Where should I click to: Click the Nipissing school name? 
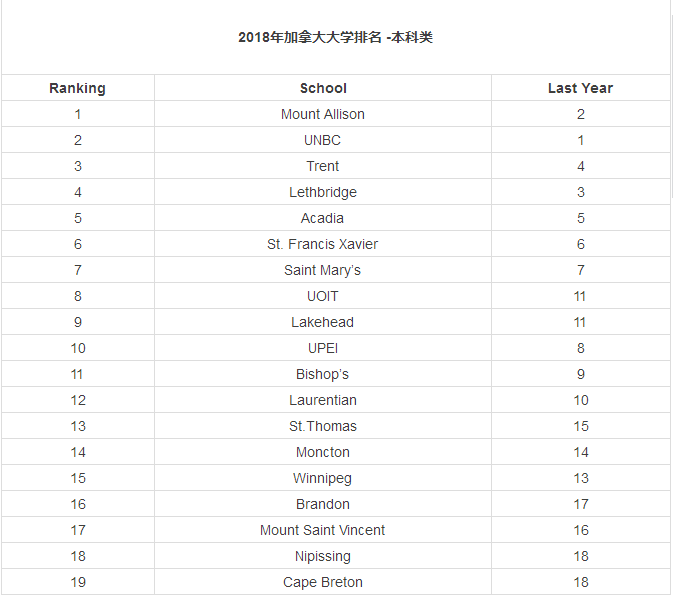323,556
